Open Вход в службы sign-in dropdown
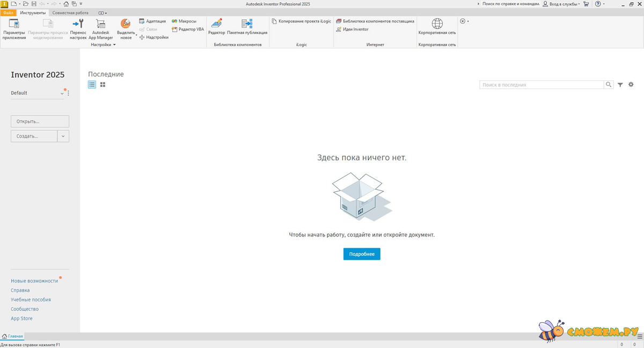The height and width of the screenshot is (348, 644). (561, 4)
